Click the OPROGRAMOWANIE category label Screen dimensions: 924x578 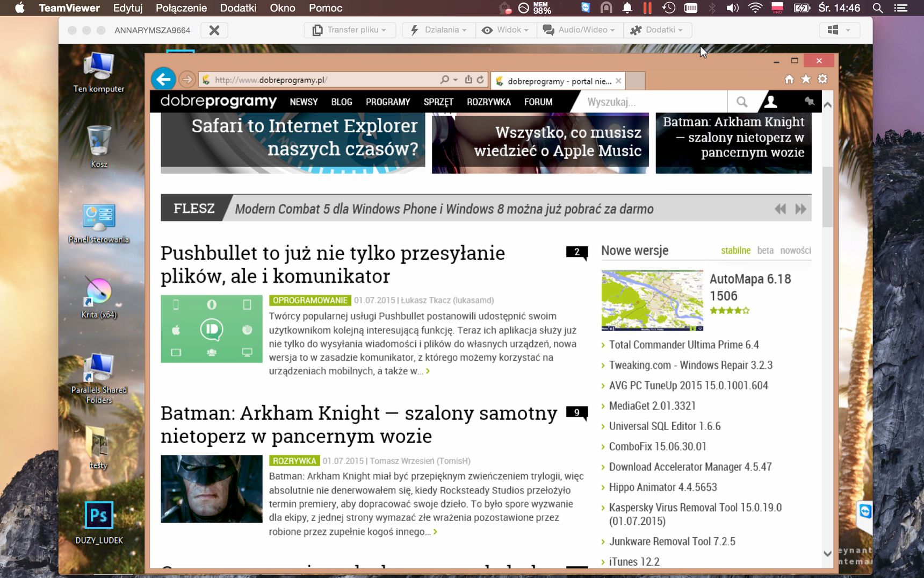tap(310, 300)
